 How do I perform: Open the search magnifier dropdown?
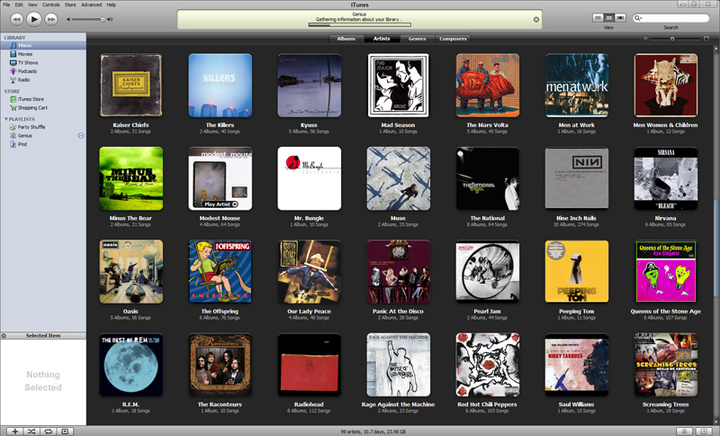[x=641, y=18]
